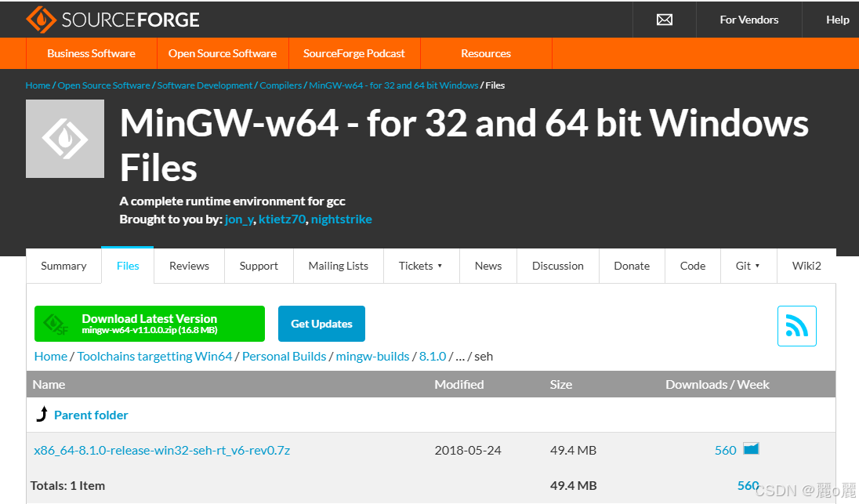This screenshot has height=504, width=859.
Task: Open Personal Builds folder link
Action: pyautogui.click(x=284, y=356)
